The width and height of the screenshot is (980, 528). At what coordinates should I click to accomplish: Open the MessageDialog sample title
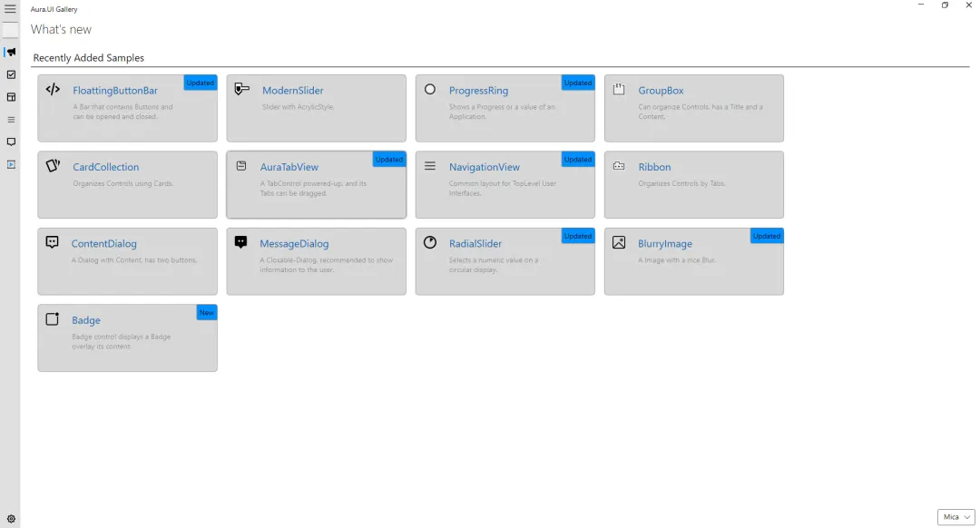[x=294, y=244]
